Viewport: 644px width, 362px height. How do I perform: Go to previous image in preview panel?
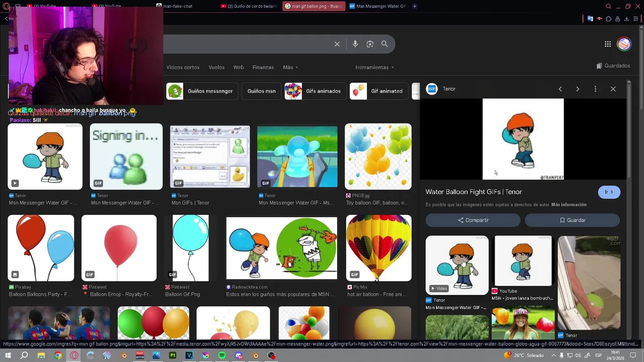pyautogui.click(x=560, y=89)
